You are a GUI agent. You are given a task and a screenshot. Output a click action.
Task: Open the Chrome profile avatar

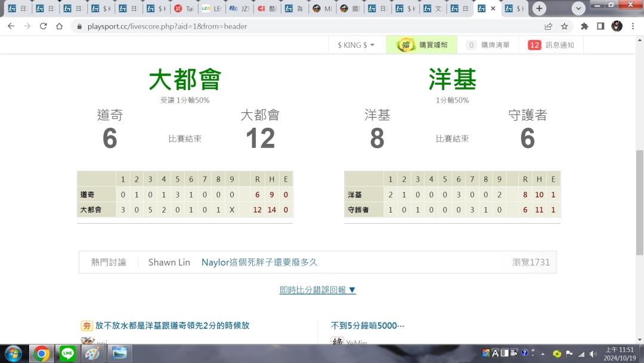[617, 26]
